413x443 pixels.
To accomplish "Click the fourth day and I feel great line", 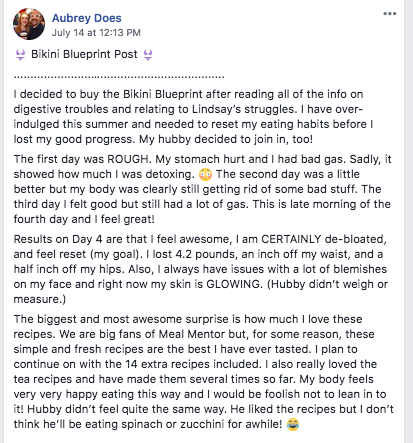I will (x=84, y=219).
